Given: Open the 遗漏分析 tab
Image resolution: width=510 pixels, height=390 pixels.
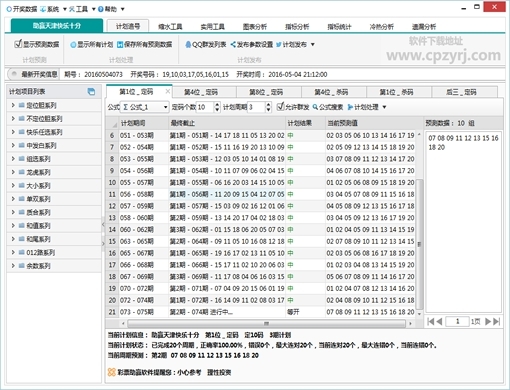Looking at the screenshot, I should coord(424,27).
